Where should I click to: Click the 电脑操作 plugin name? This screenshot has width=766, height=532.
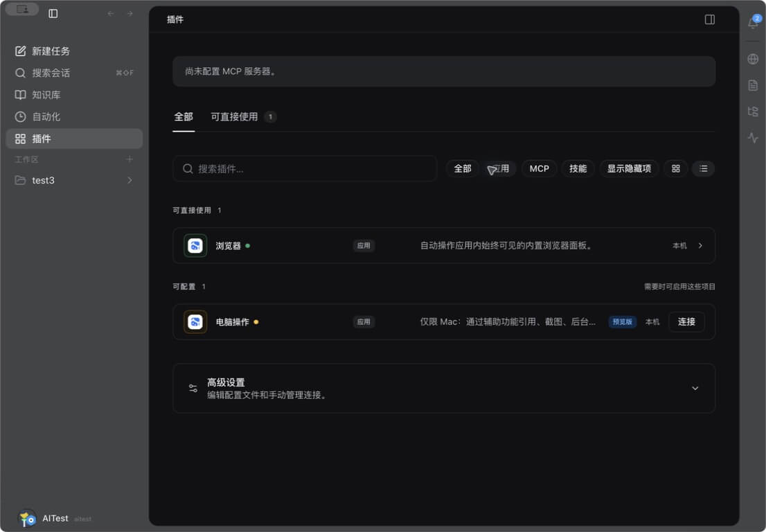(x=233, y=322)
